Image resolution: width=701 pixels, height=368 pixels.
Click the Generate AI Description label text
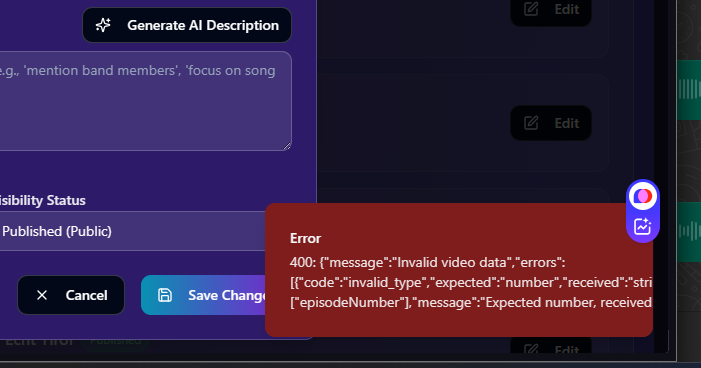tap(203, 25)
